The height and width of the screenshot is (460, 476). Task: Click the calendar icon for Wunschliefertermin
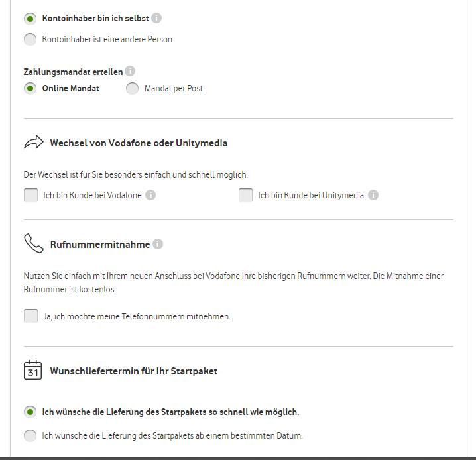[32, 370]
